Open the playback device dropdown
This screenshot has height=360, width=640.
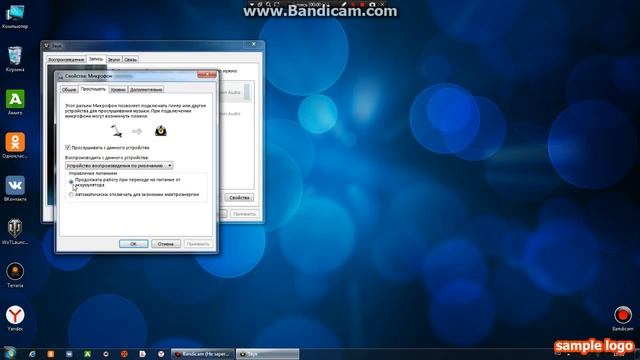pyautogui.click(x=119, y=165)
